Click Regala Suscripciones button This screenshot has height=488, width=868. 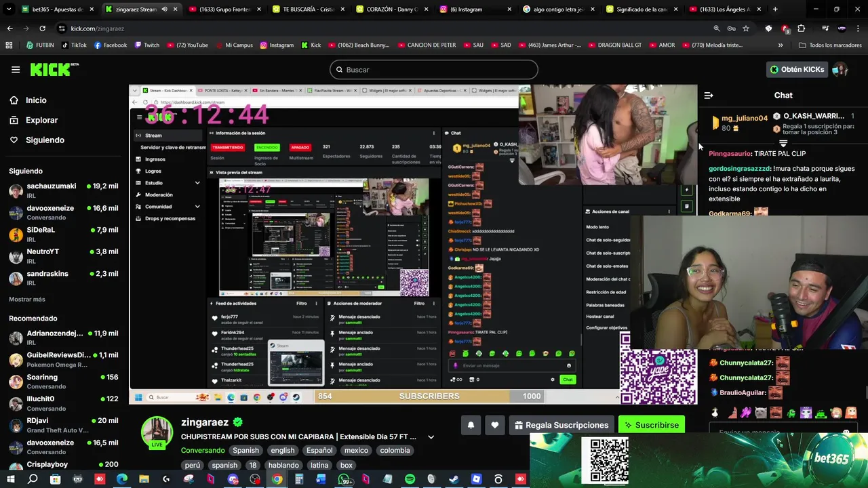point(561,425)
